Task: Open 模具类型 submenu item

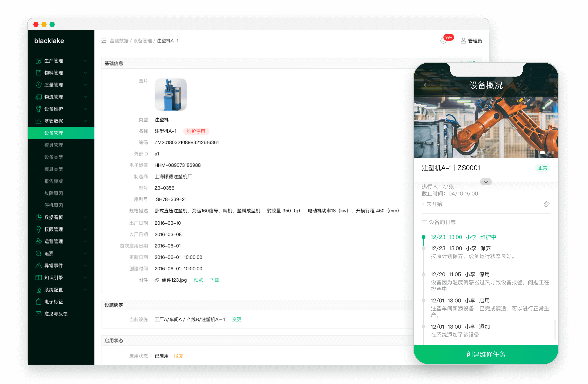Action: (54, 169)
